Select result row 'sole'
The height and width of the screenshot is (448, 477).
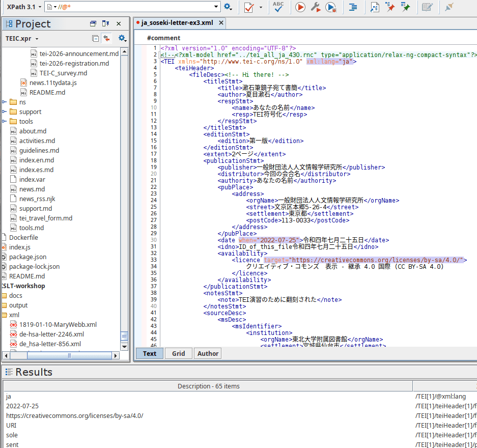click(208, 435)
